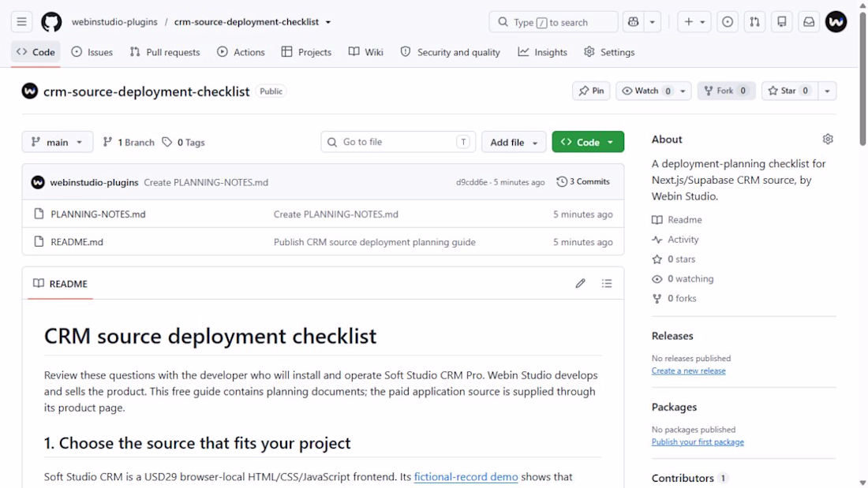Click Publish your first package link
This screenshot has width=868, height=488.
point(698,442)
